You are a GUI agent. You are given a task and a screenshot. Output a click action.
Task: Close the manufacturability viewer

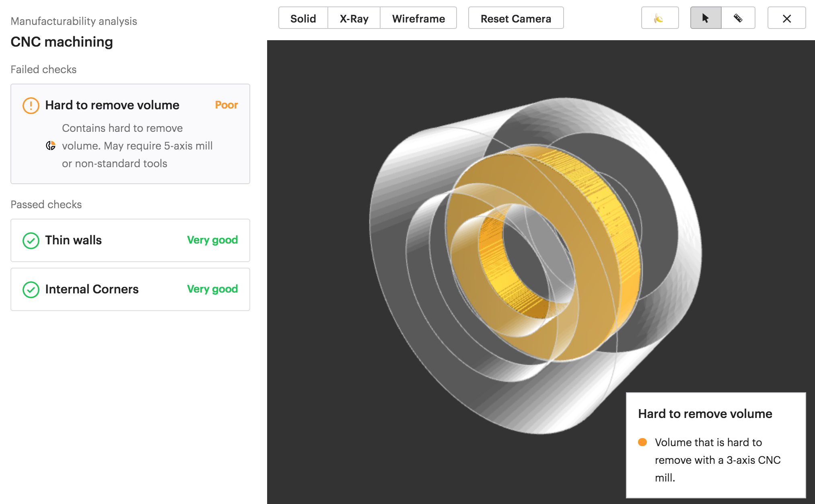[786, 18]
